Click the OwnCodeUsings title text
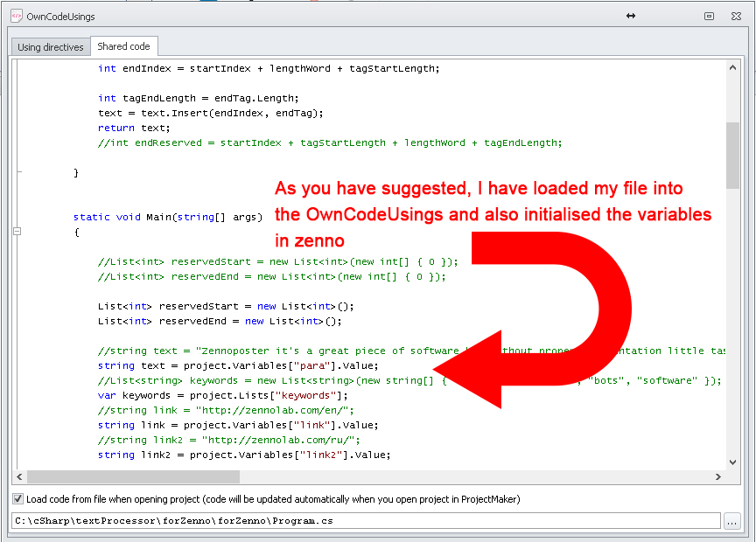This screenshot has width=756, height=542. [60, 17]
